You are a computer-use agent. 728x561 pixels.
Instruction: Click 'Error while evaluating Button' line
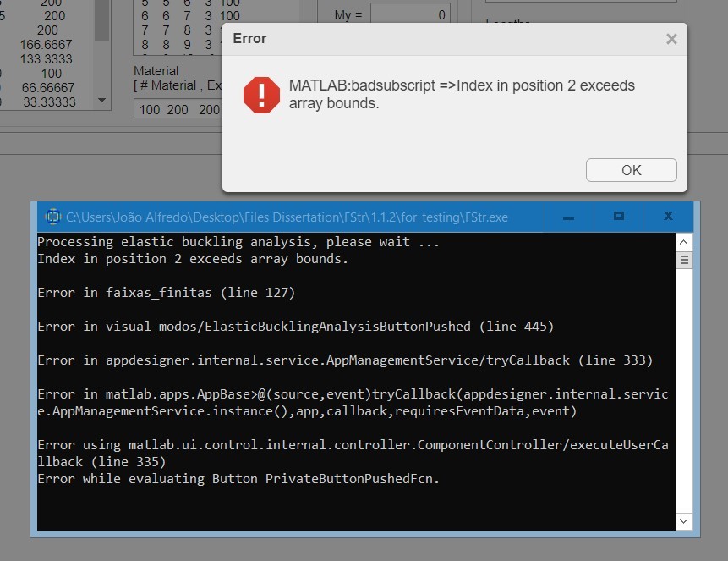[238, 479]
